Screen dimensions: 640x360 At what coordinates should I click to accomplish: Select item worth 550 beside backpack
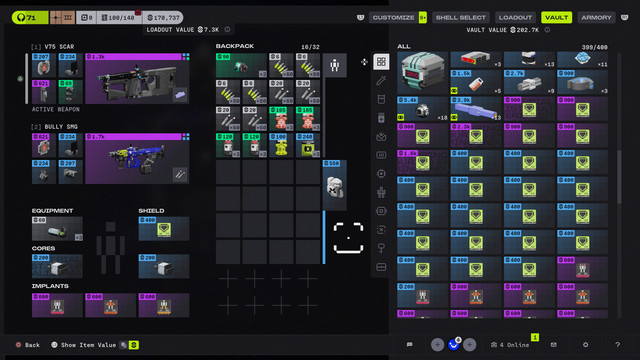point(335,185)
